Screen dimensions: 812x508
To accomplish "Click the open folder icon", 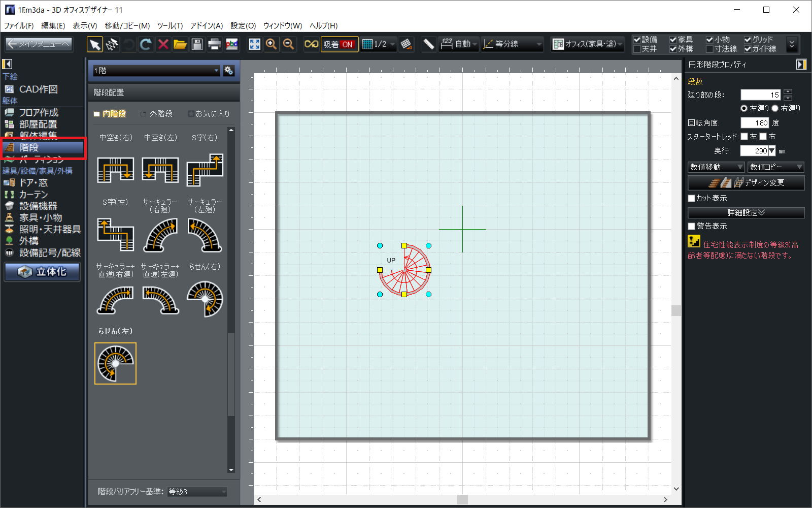I will 180,45.
